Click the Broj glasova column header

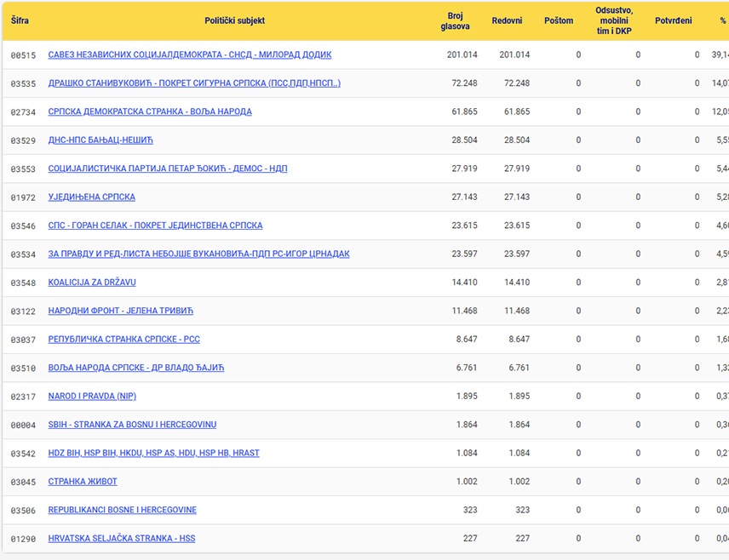coord(455,21)
